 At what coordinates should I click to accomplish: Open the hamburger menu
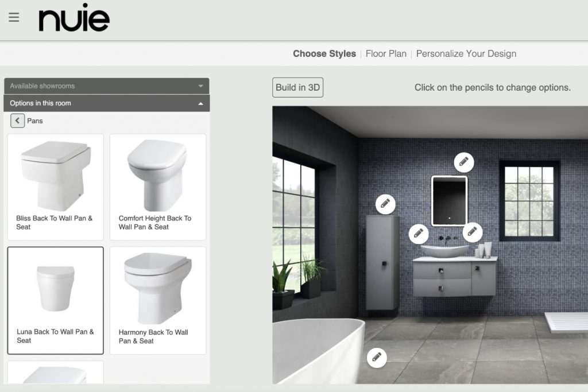click(x=14, y=17)
